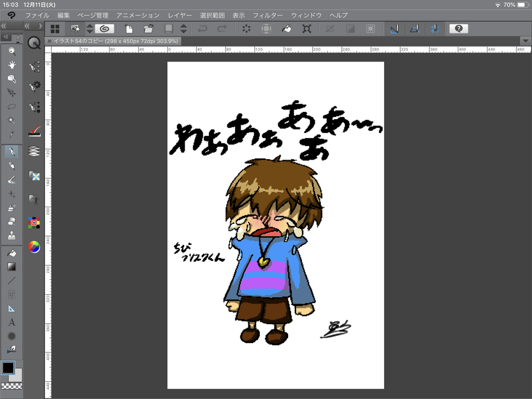Click the help question mark button
Image resolution: width=532 pixels, height=399 pixels.
(x=459, y=29)
